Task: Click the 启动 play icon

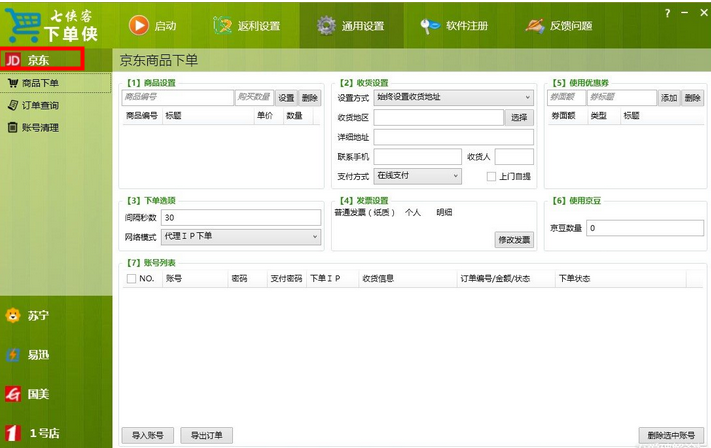Action: [x=139, y=25]
